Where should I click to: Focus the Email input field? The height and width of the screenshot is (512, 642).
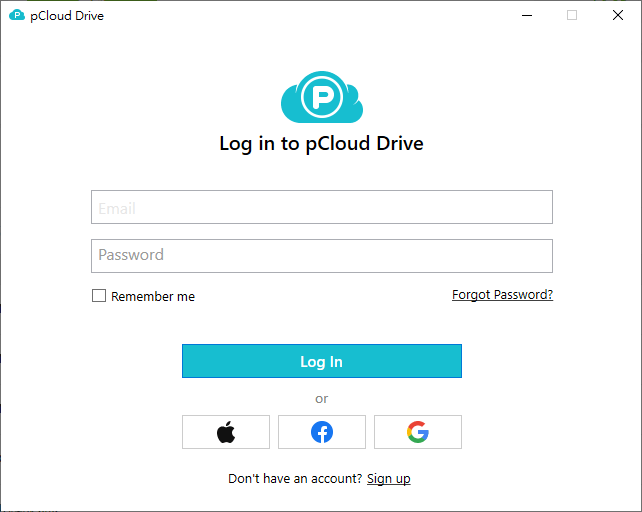click(x=322, y=207)
